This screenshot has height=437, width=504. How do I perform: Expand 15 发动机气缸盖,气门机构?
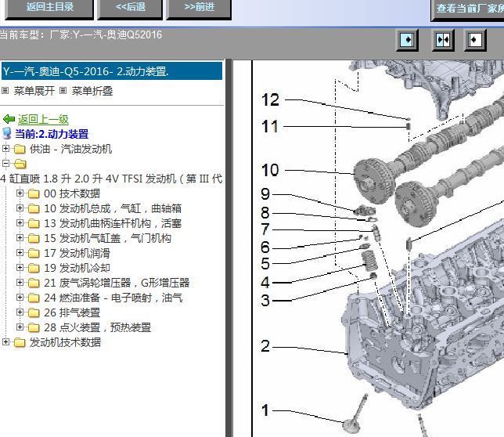[20, 237]
